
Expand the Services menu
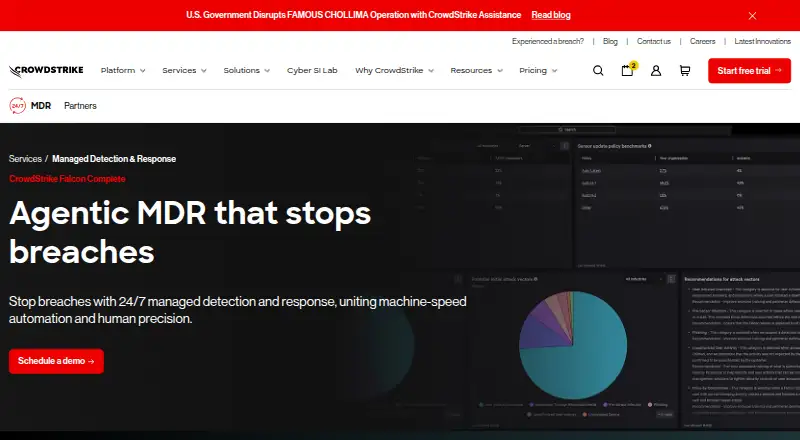184,70
